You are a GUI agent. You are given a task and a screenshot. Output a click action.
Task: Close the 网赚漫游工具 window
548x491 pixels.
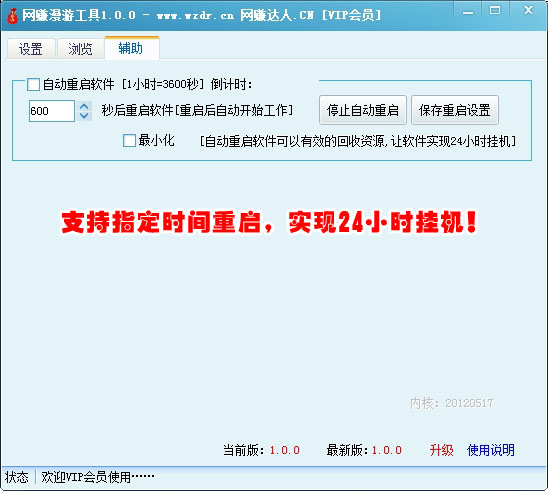[x=528, y=10]
